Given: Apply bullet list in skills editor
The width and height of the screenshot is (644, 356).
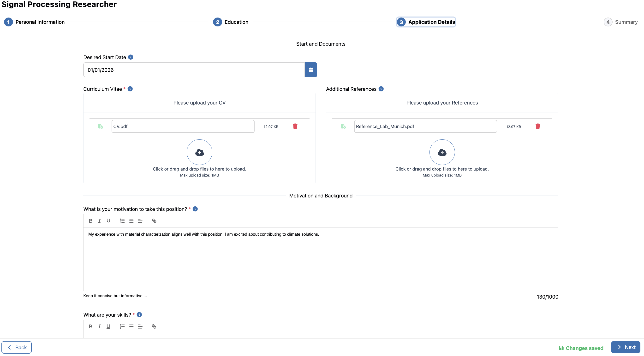Looking at the screenshot, I should (131, 326).
